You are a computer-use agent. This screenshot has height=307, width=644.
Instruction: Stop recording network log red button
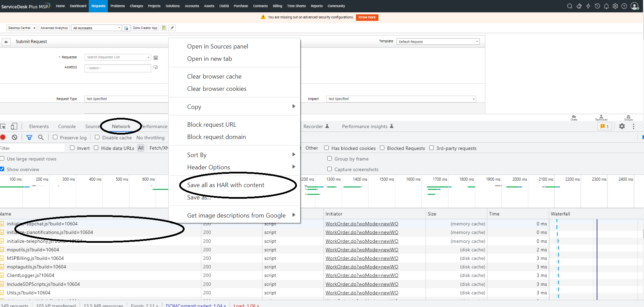click(3, 137)
